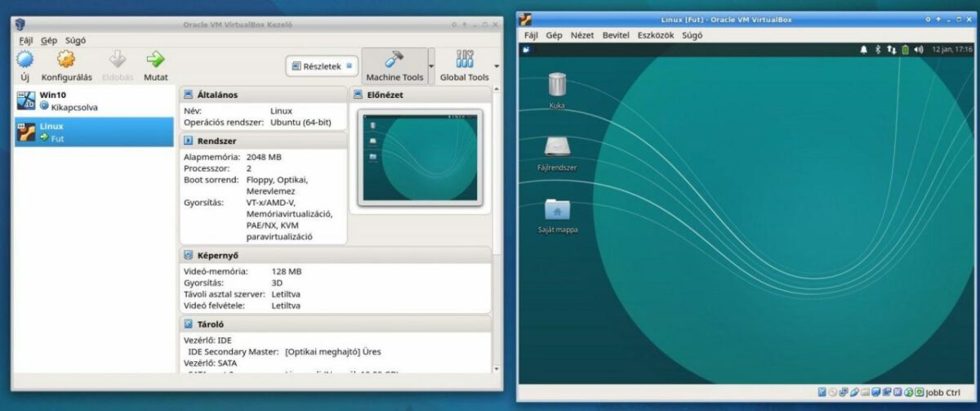
Task: Collapse the Általános section header
Action: (263, 95)
